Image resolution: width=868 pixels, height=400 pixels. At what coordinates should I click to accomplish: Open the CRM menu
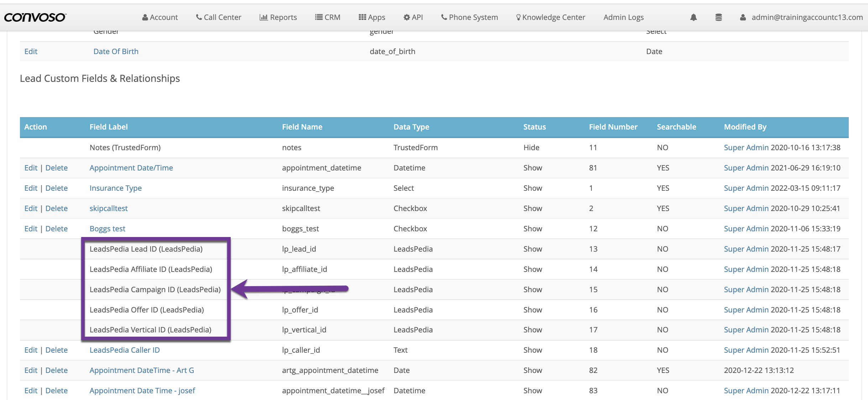point(328,17)
